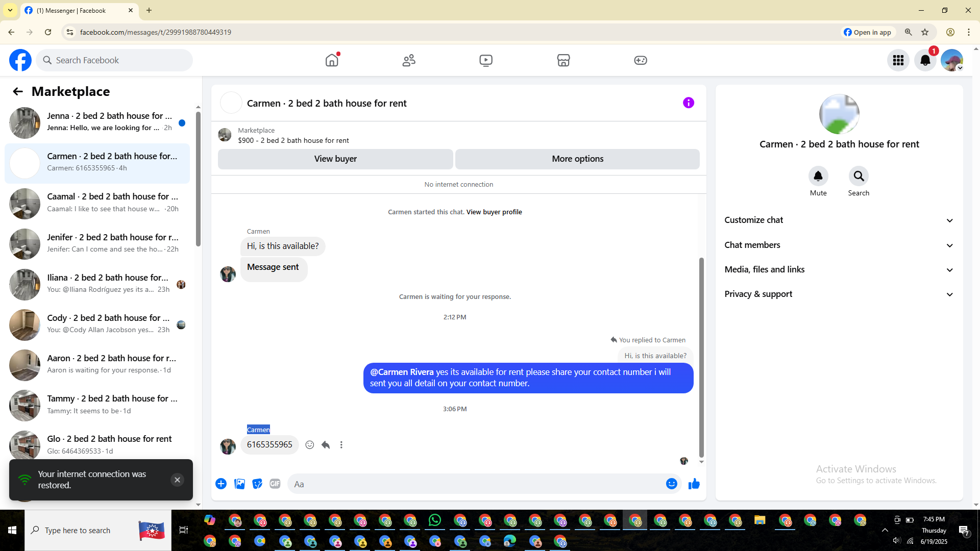Open the Chrome three-dot menu

[969, 32]
